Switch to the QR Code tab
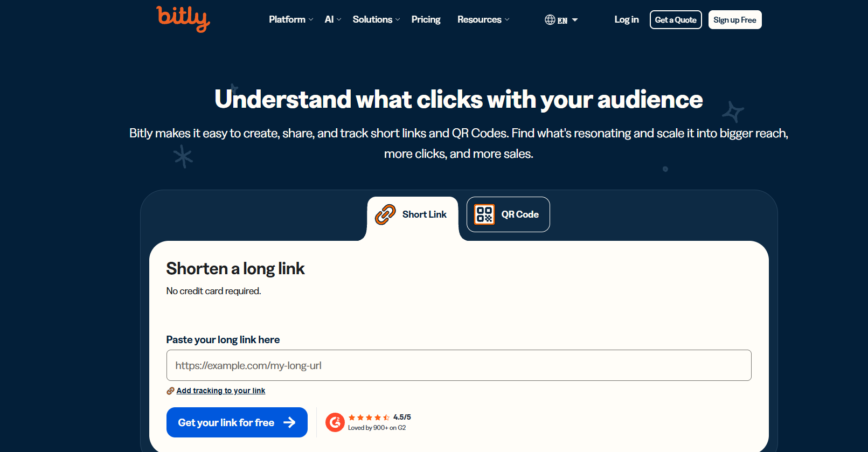Screen dimensions: 868x452 pyautogui.click(x=508, y=214)
